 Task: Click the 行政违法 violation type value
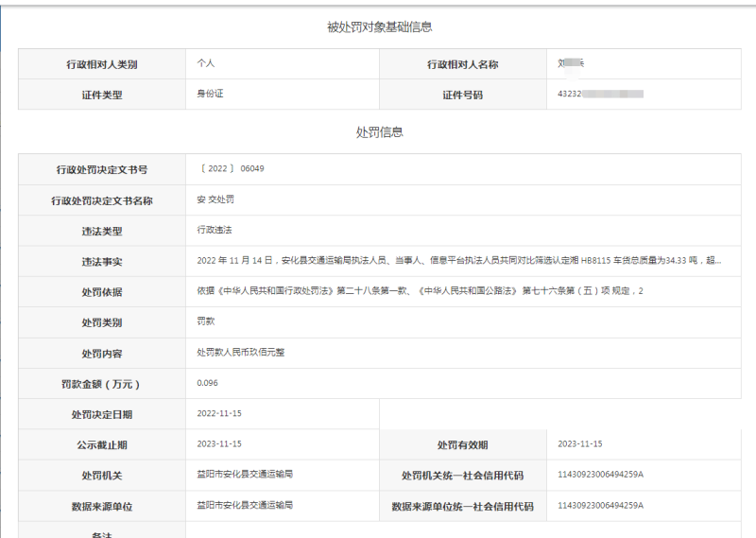click(x=214, y=230)
